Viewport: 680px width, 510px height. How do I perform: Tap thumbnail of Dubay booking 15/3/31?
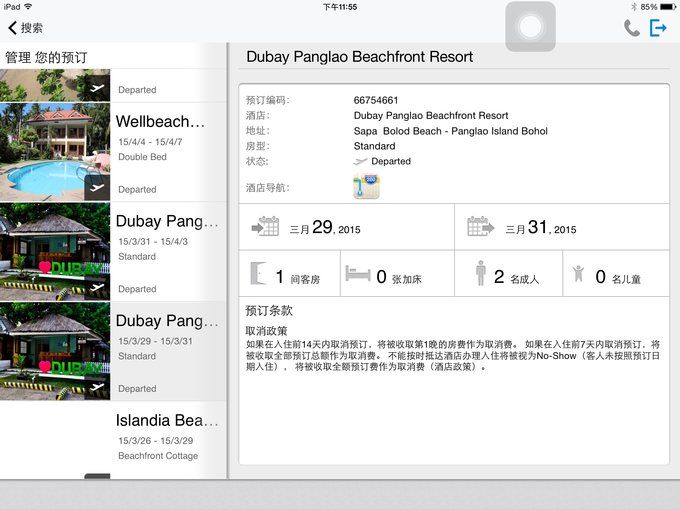coord(55,252)
